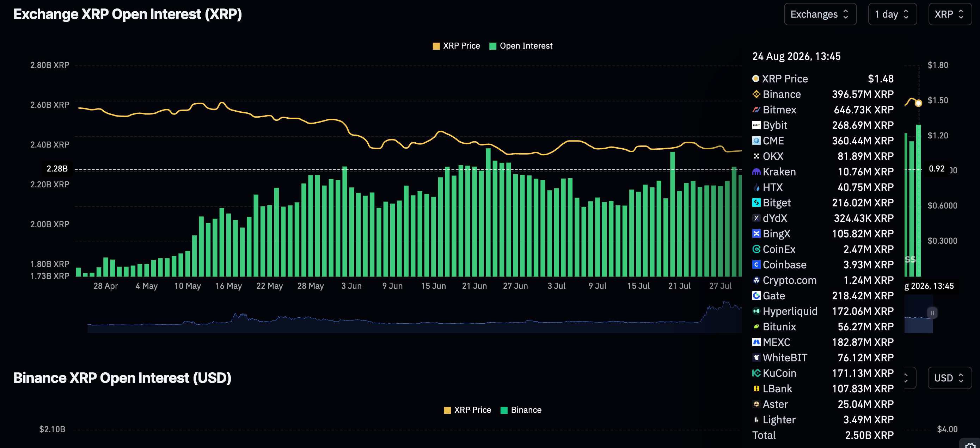This screenshot has height=448, width=980.
Task: Click the $1.80 right axis label
Action: click(x=938, y=66)
